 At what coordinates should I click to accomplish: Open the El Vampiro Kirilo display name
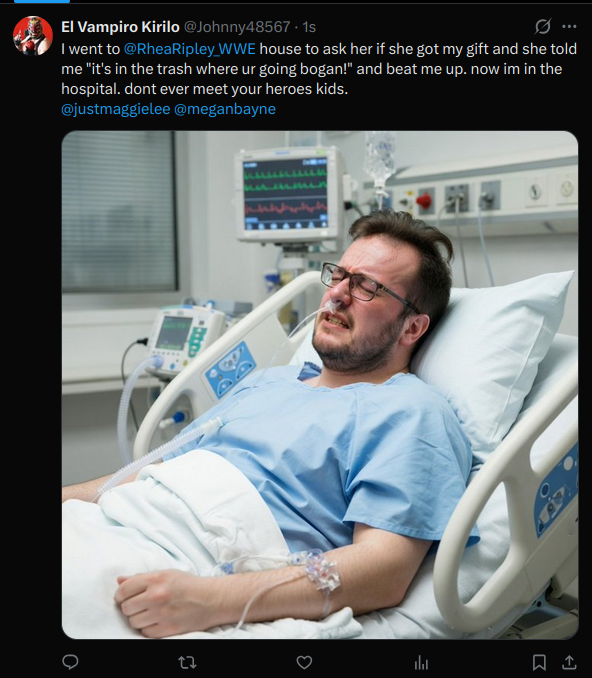tap(120, 27)
